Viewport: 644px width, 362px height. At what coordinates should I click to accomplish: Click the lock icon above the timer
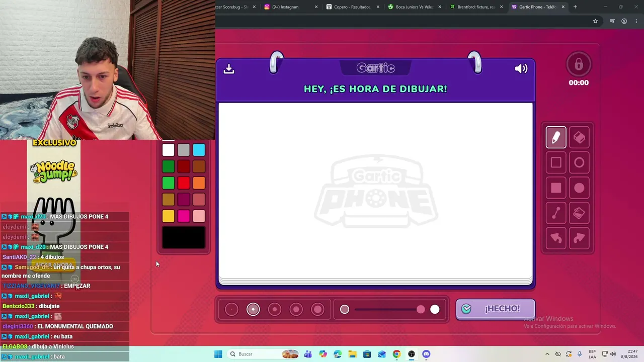[x=579, y=64]
